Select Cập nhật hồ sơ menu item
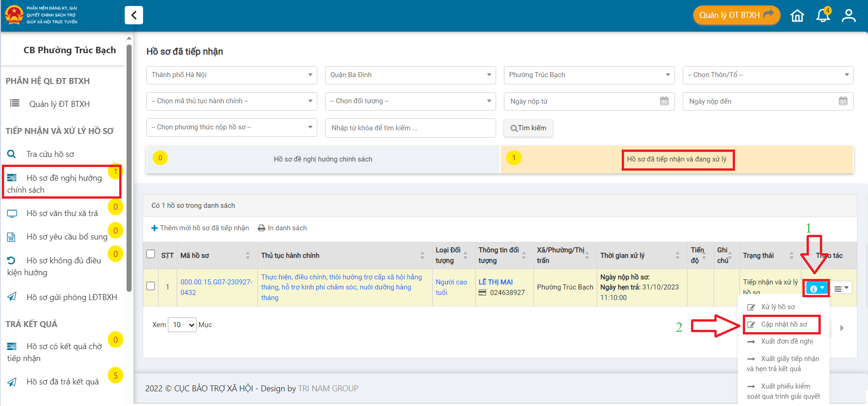 pos(784,324)
